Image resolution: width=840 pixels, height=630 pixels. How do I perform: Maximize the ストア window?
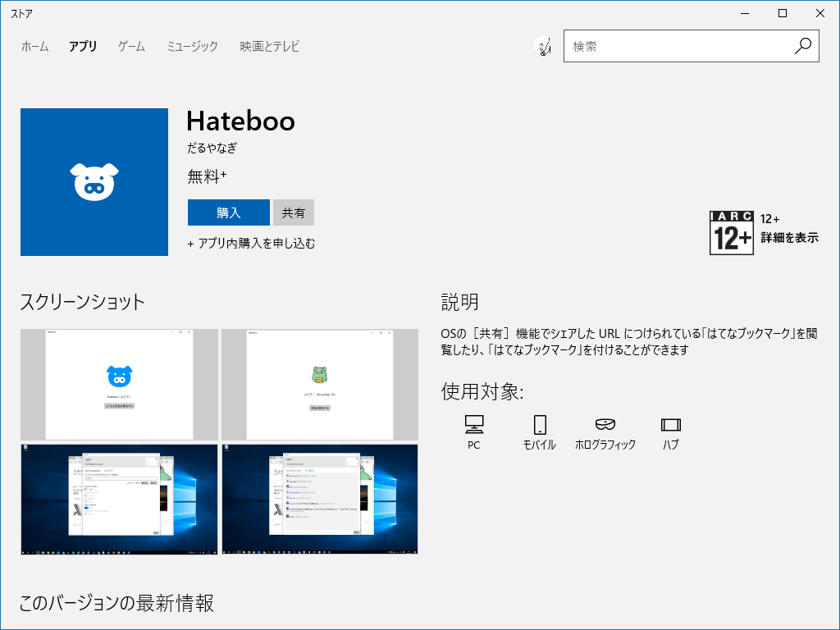(x=782, y=13)
